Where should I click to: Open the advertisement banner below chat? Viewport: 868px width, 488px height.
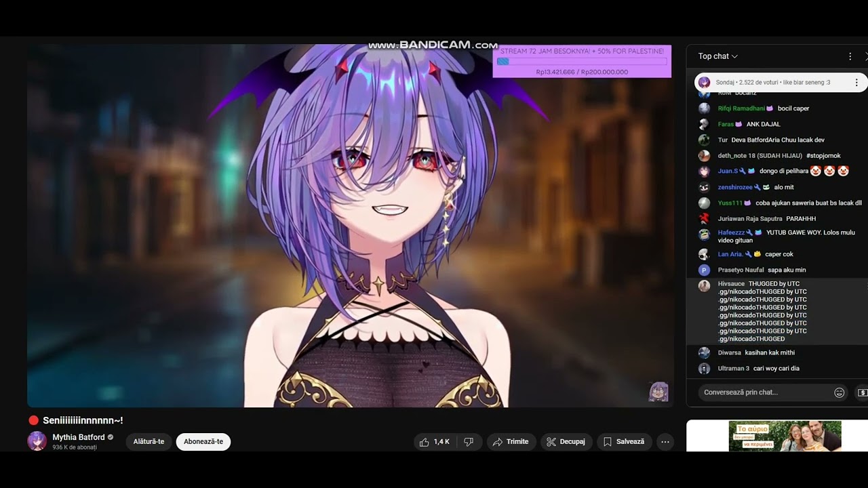(x=785, y=436)
